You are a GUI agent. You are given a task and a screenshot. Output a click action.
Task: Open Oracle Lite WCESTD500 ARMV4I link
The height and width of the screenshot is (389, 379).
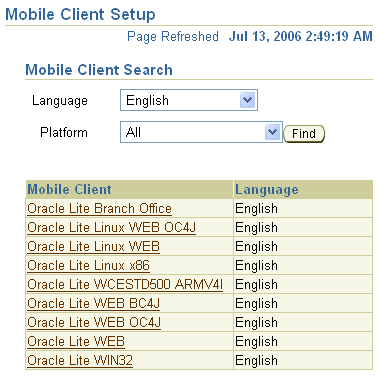[125, 285]
